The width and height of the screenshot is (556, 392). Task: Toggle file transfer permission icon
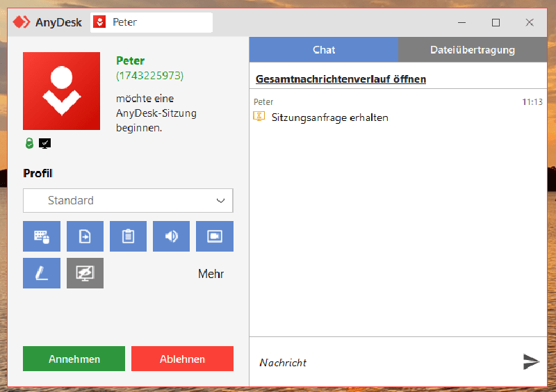tap(85, 236)
